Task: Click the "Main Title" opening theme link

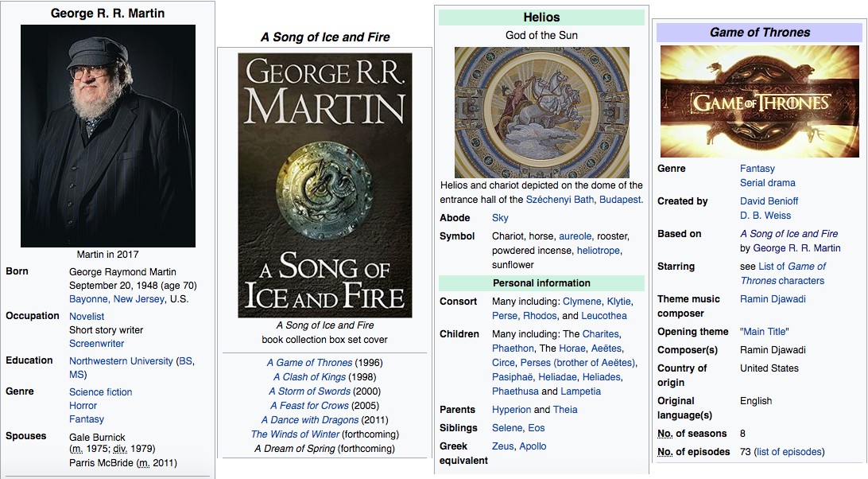Action: point(765,332)
